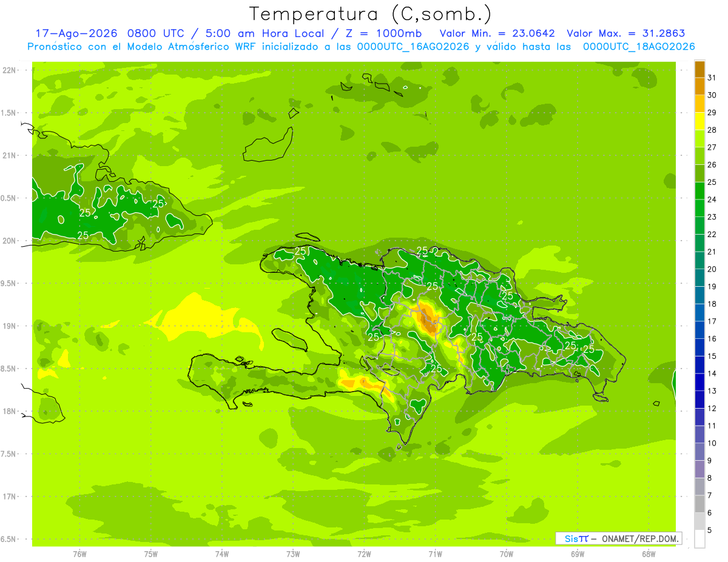This screenshot has height=562, width=728.
Task: Click the 68W longitude axis label
Action: [x=649, y=554]
